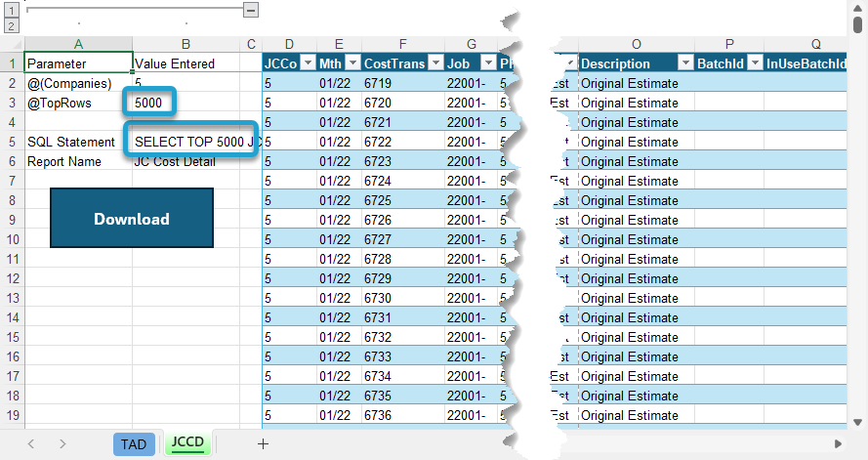Image resolution: width=868 pixels, height=460 pixels.
Task: Switch to the TAD sheet tab
Action: tap(134, 444)
